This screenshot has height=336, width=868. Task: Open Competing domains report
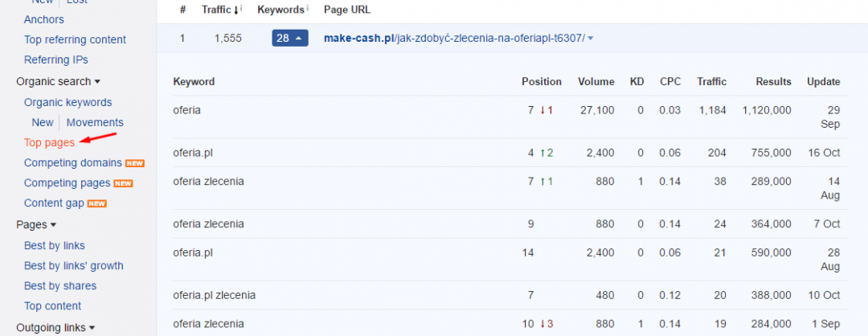(x=72, y=162)
